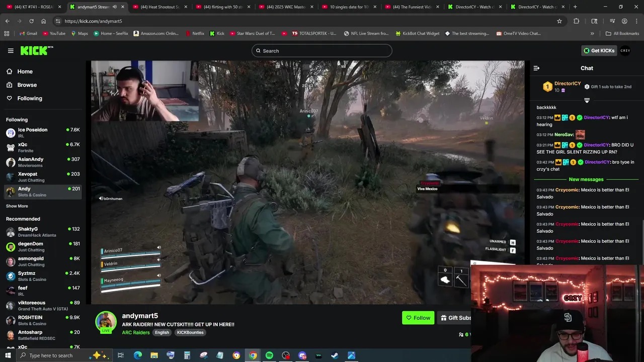This screenshot has width=644, height=362.
Task: Open AsianAndy's channel
Action: [x=43, y=162]
